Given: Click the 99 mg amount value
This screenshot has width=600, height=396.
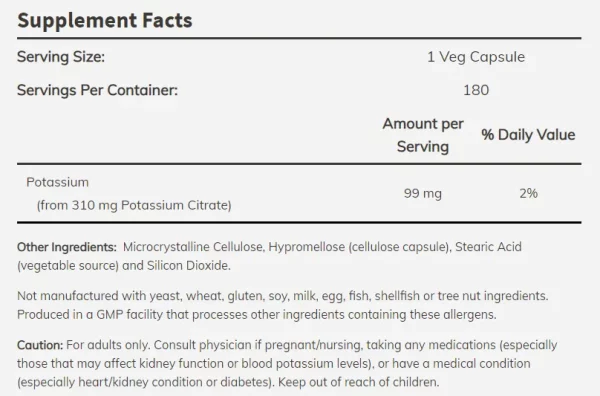Looking at the screenshot, I should point(423,193).
